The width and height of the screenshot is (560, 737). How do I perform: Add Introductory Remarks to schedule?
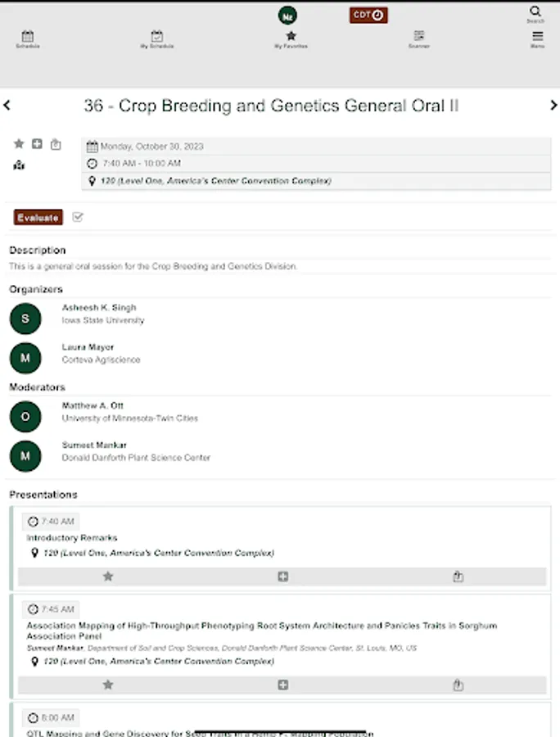pos(282,576)
